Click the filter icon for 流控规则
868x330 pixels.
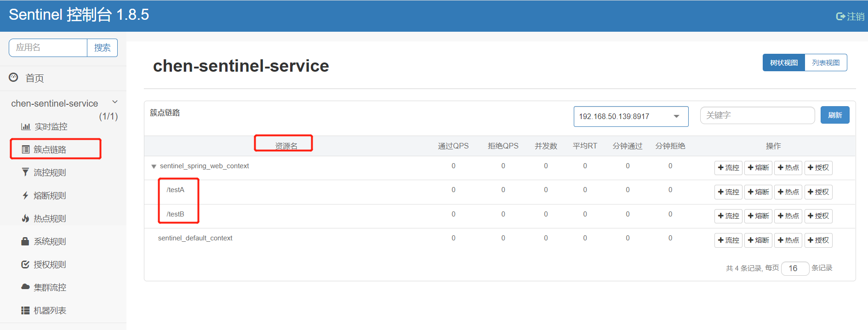(x=25, y=172)
